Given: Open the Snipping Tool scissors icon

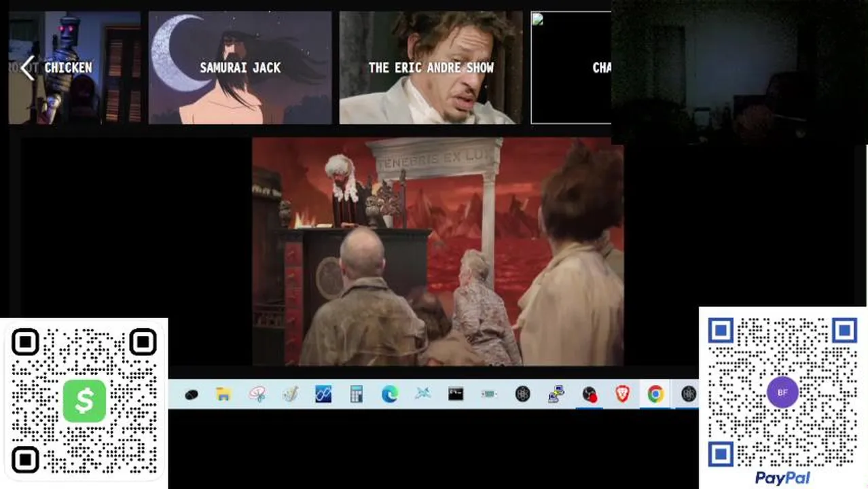Looking at the screenshot, I should click(257, 394).
